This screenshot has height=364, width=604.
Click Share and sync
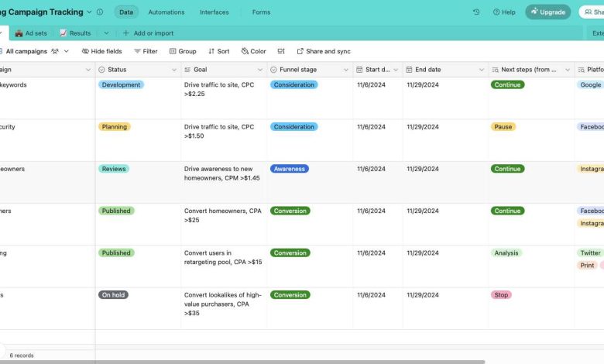323,51
